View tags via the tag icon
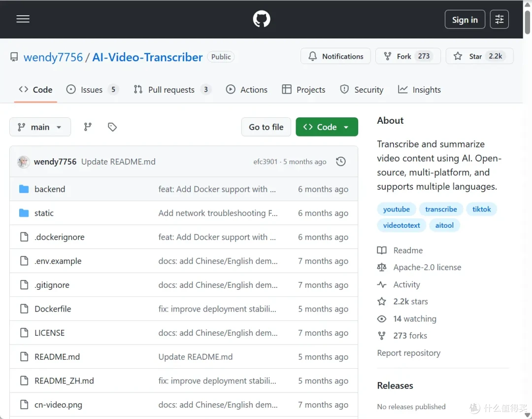This screenshot has height=419, width=532. 112,127
